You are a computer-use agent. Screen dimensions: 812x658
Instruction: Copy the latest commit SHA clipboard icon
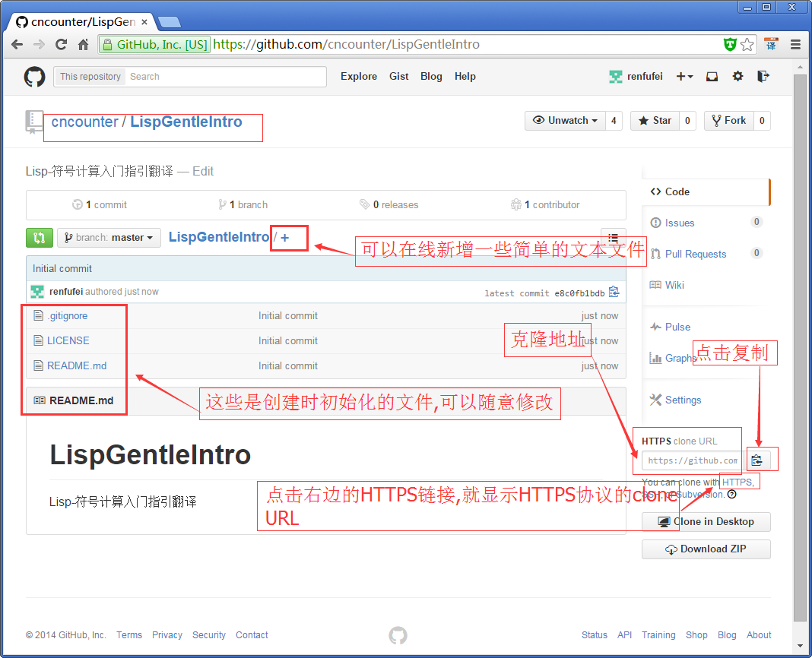tap(614, 292)
